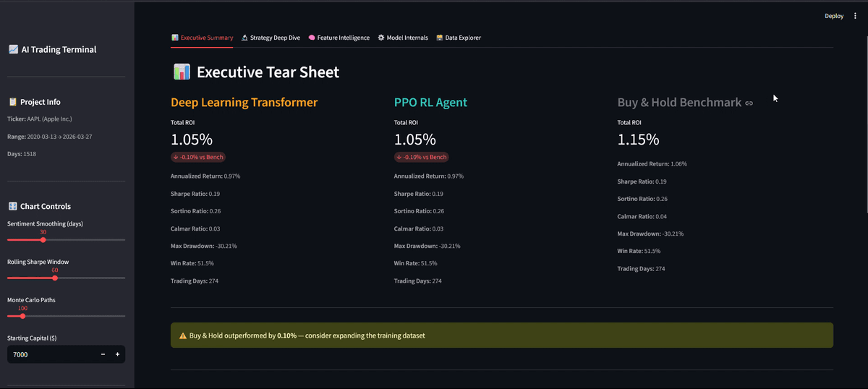
Task: Click the Buy & Hold outperformed alert message
Action: click(x=307, y=335)
